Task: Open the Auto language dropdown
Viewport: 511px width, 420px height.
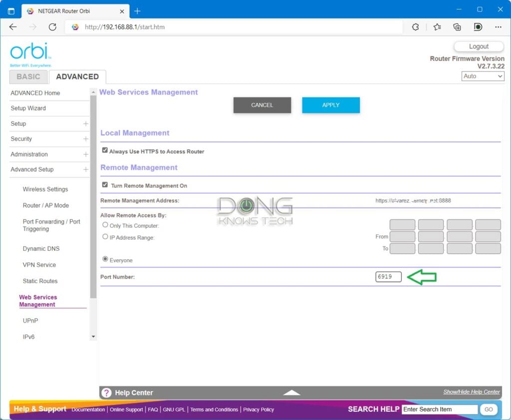Action: 483,76
